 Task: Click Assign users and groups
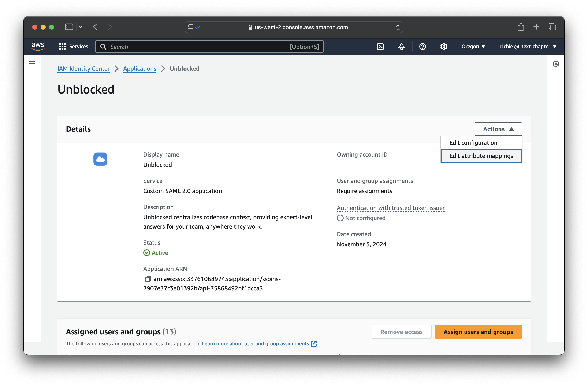pyautogui.click(x=478, y=332)
